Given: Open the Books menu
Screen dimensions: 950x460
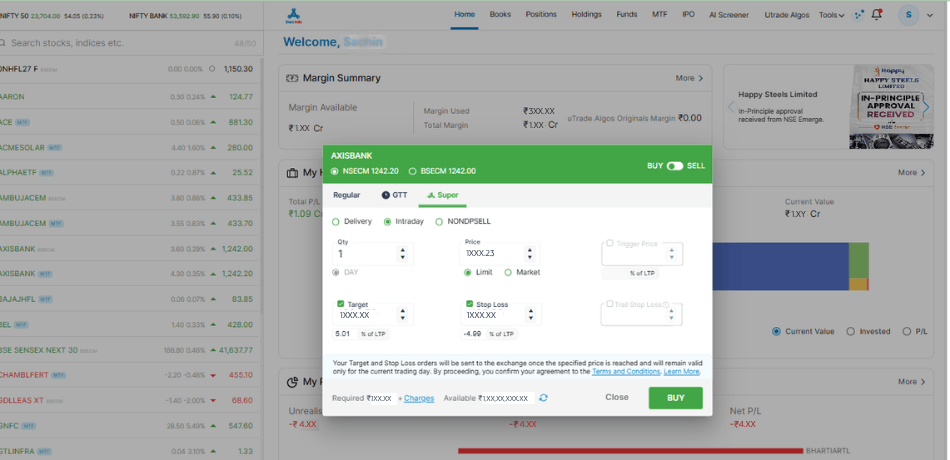Looking at the screenshot, I should click(500, 15).
